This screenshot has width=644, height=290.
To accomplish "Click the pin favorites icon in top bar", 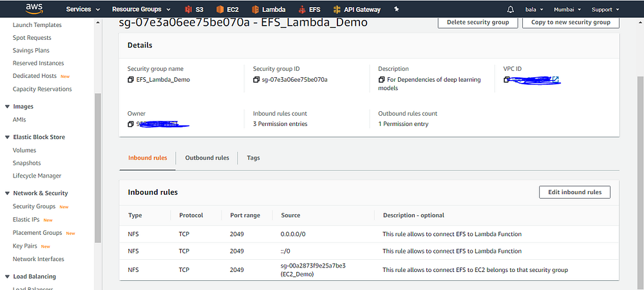I will [396, 9].
